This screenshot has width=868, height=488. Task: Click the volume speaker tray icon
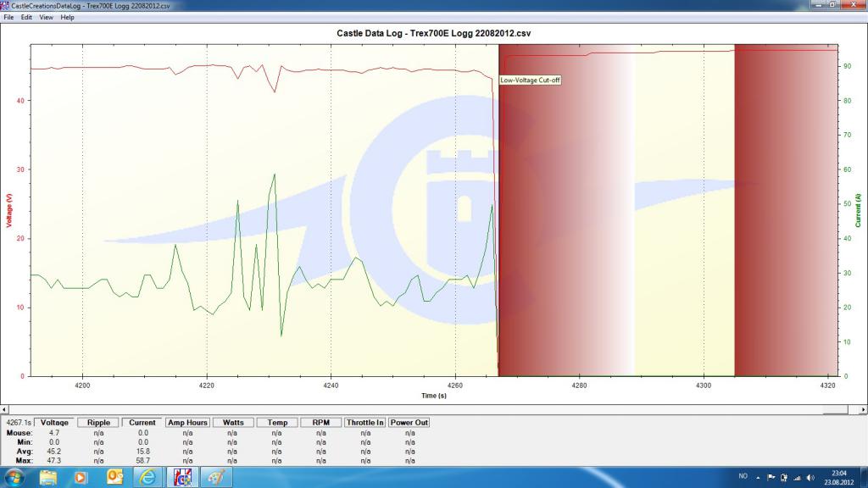pos(810,477)
